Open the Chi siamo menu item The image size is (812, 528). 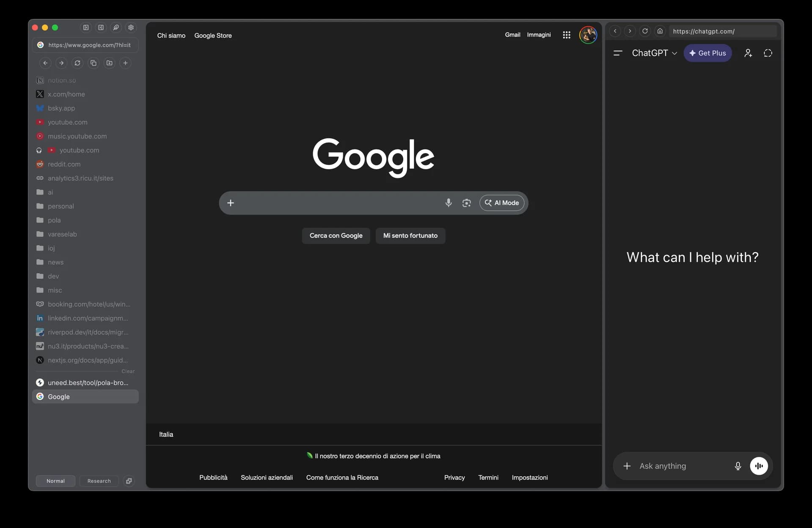pyautogui.click(x=171, y=36)
